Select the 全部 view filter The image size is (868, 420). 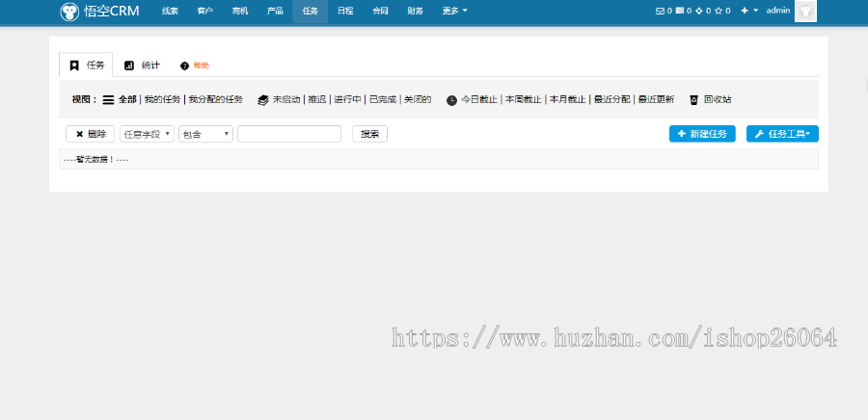coord(127,99)
